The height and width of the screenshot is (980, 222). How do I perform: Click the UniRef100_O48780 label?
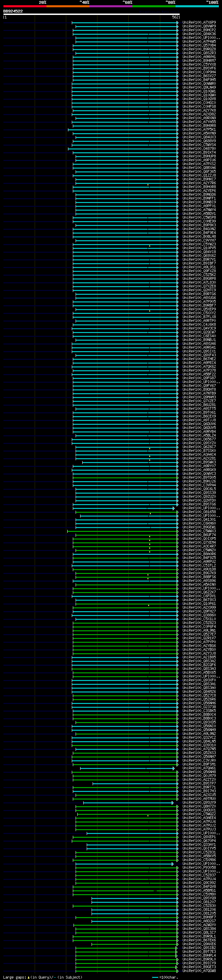pos(199,149)
